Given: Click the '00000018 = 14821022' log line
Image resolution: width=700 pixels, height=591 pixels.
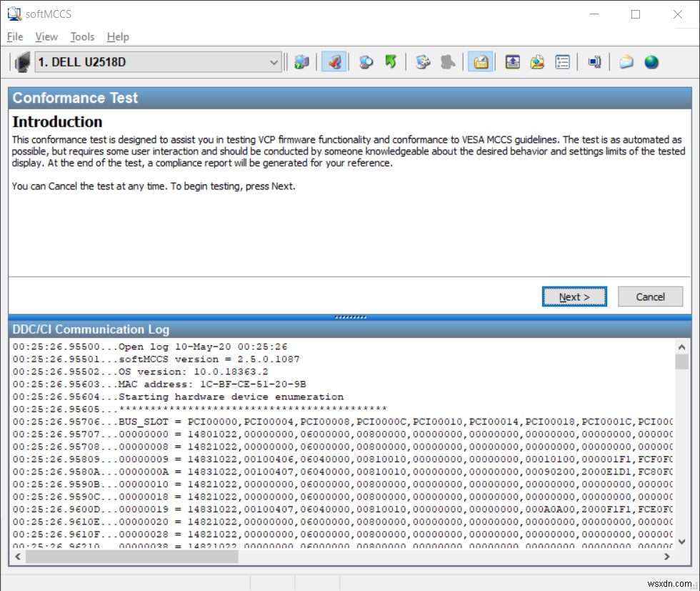Looking at the screenshot, I should pyautogui.click(x=342, y=497).
